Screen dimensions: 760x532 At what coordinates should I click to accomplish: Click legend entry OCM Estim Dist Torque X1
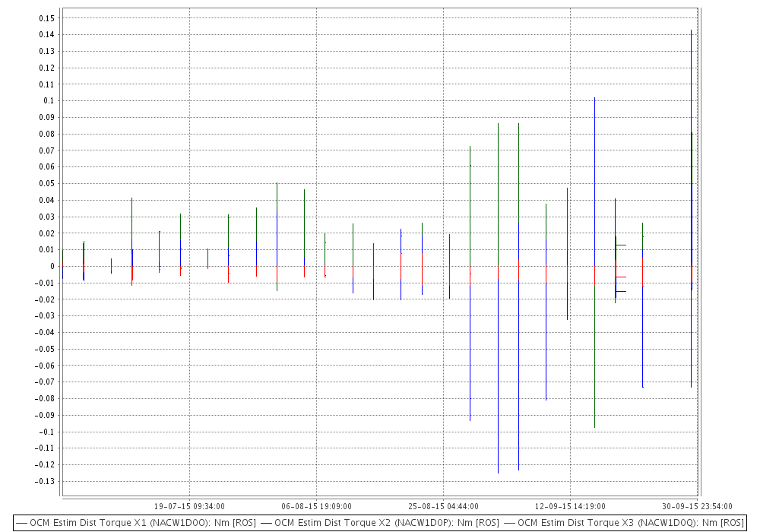(x=136, y=523)
